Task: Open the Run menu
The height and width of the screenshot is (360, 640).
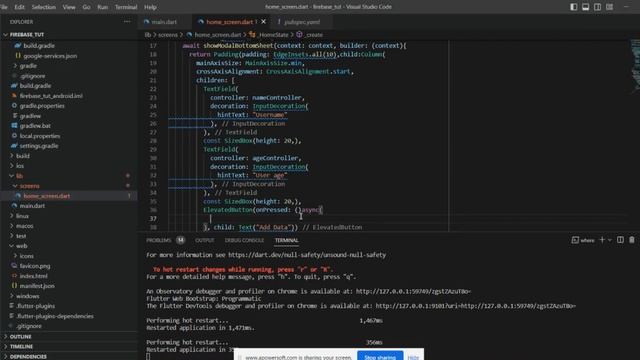Action: tap(102, 7)
